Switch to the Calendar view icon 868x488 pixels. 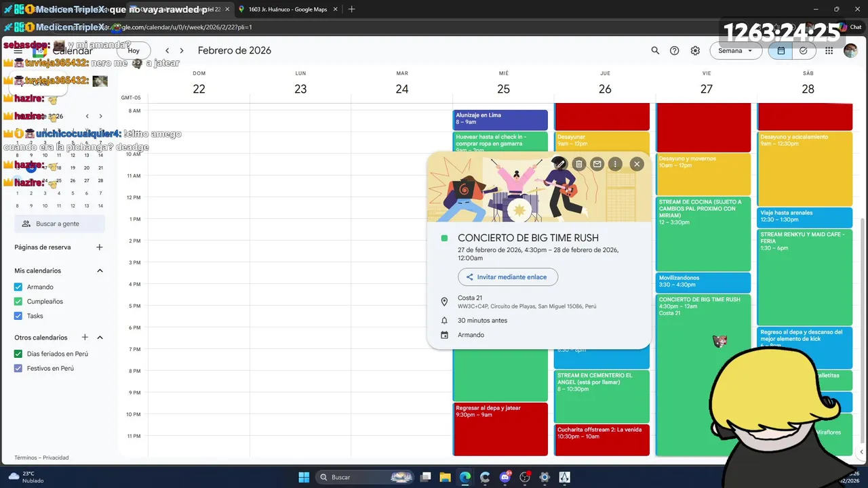[781, 51]
